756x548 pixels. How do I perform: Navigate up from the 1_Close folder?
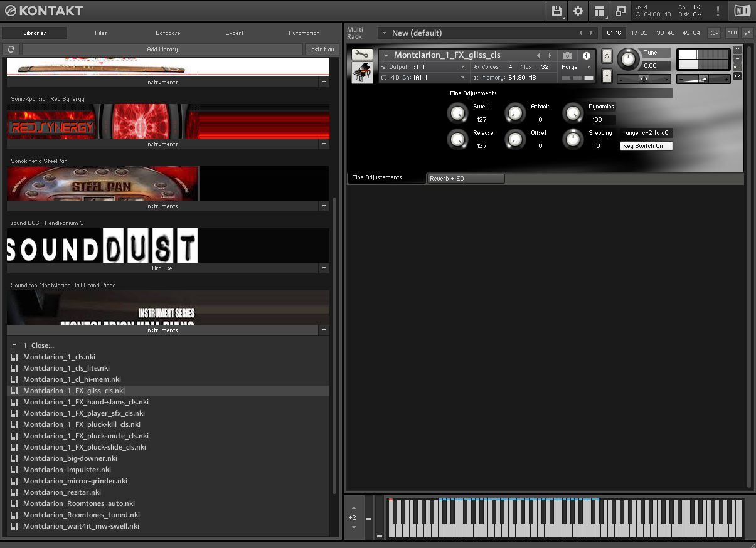[x=14, y=345]
